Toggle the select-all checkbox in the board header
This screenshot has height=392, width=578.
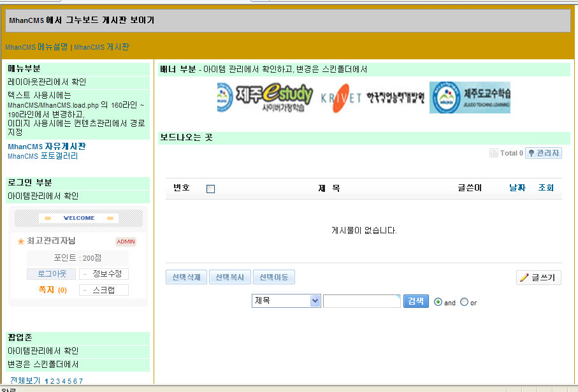coord(211,189)
